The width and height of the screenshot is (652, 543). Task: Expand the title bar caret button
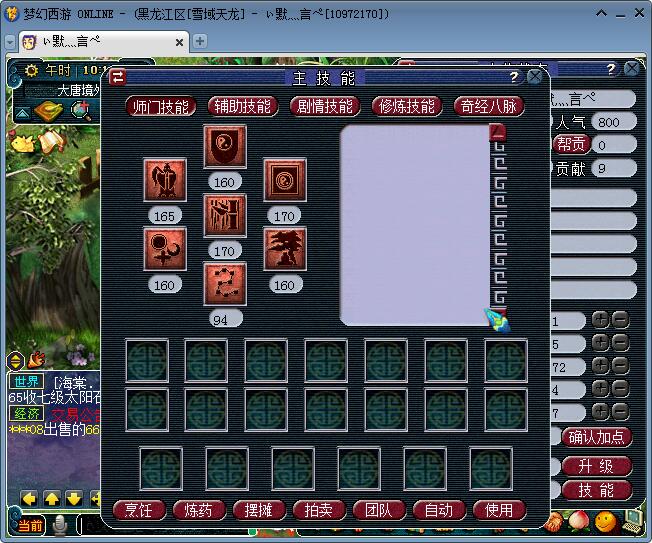coord(601,13)
